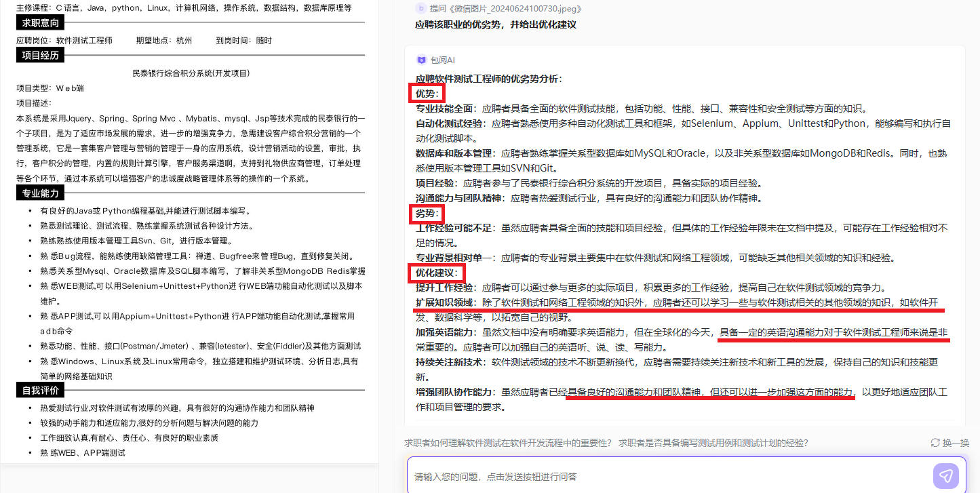Click the bold label 沟通能力与团队精神
Viewport: 980px width, 493px height.
[460, 198]
